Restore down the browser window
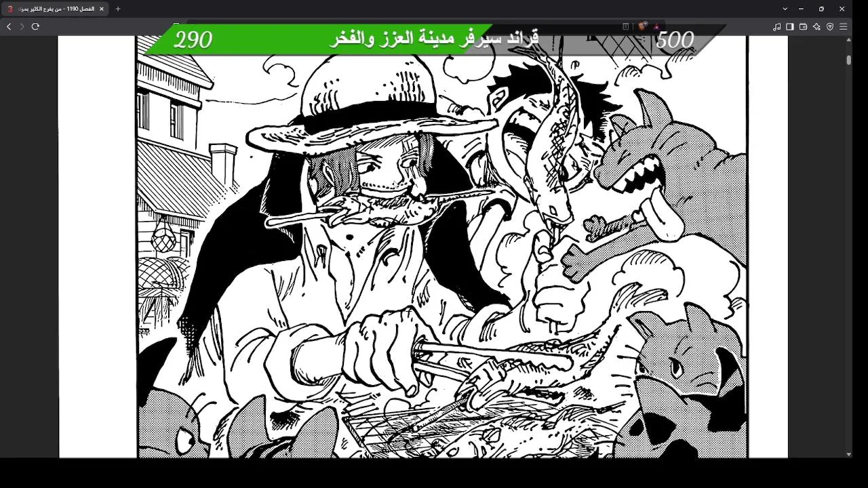Viewport: 868px width, 488px height. tap(821, 9)
